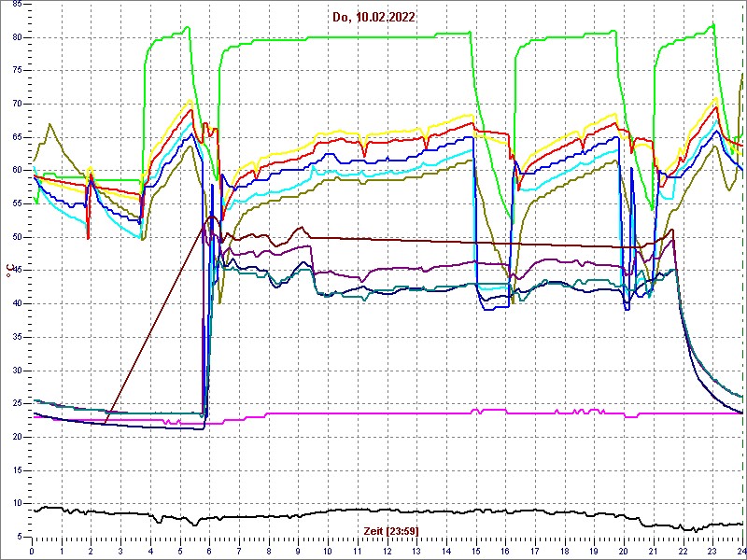
Task: Pick hour label '18' on the time axis
Action: tap(565, 551)
